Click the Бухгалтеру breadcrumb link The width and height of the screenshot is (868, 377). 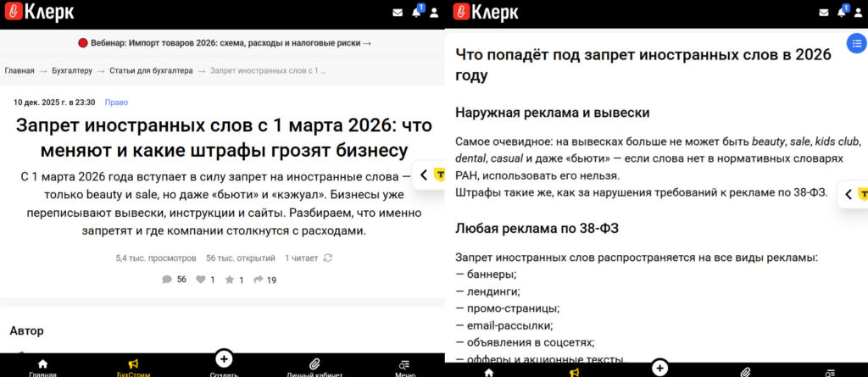(72, 71)
